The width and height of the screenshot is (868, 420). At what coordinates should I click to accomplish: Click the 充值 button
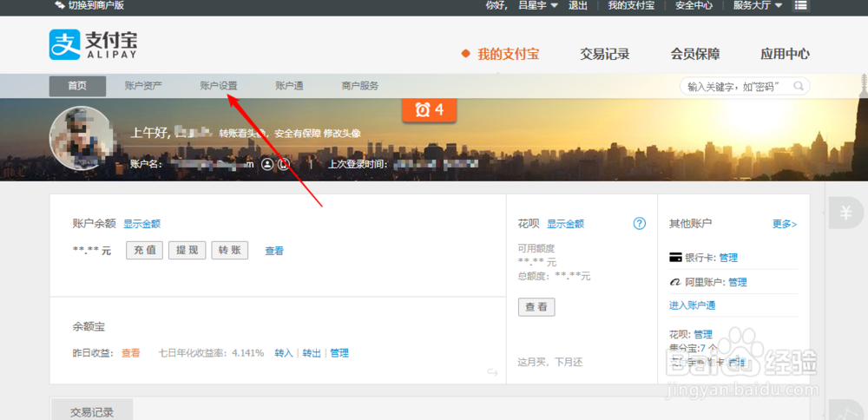[x=144, y=250]
